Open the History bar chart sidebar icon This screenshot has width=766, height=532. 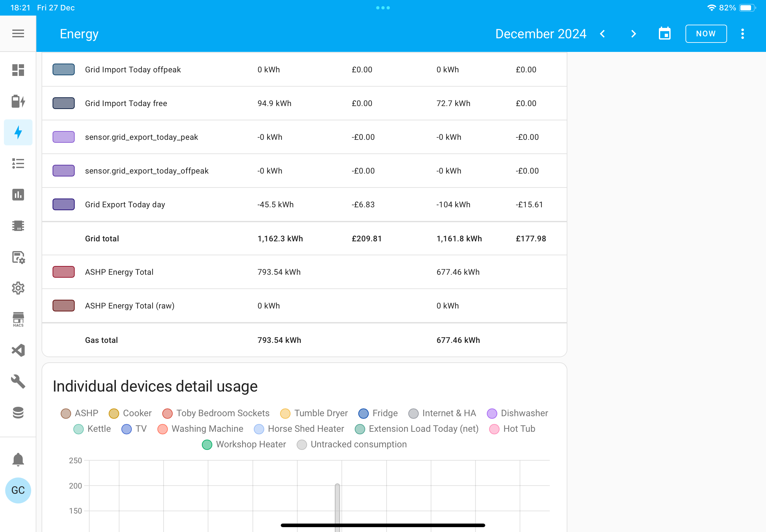(x=18, y=195)
